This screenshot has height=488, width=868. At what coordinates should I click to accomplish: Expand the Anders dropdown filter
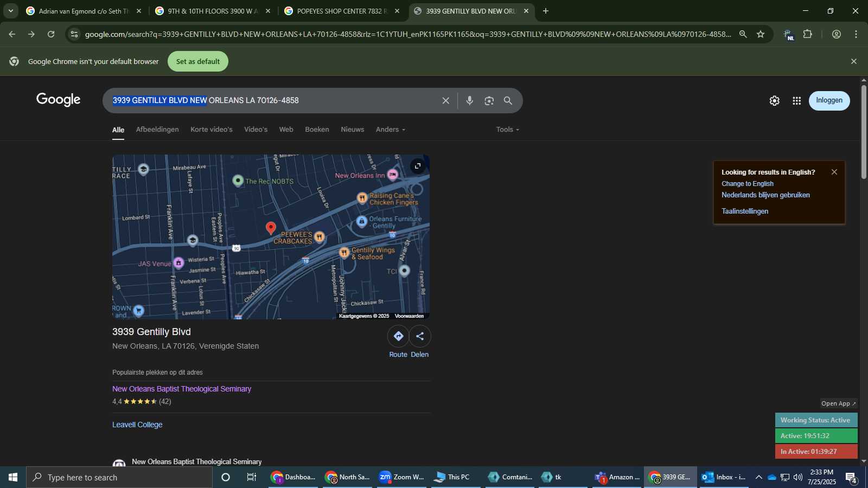[x=391, y=130]
